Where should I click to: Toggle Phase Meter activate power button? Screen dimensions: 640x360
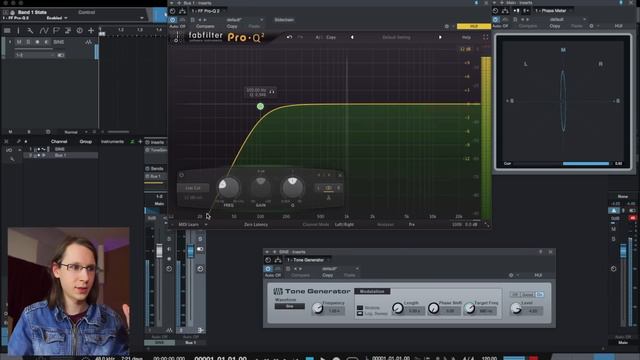496,19
